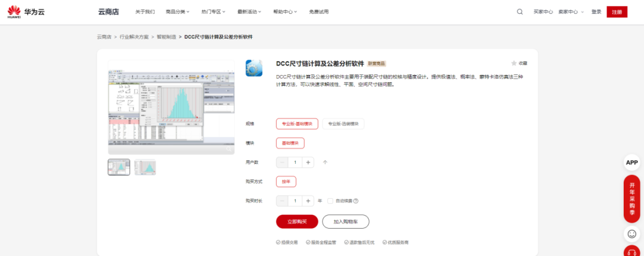
Task: Click the DCC software product icon
Action: pyautogui.click(x=254, y=68)
